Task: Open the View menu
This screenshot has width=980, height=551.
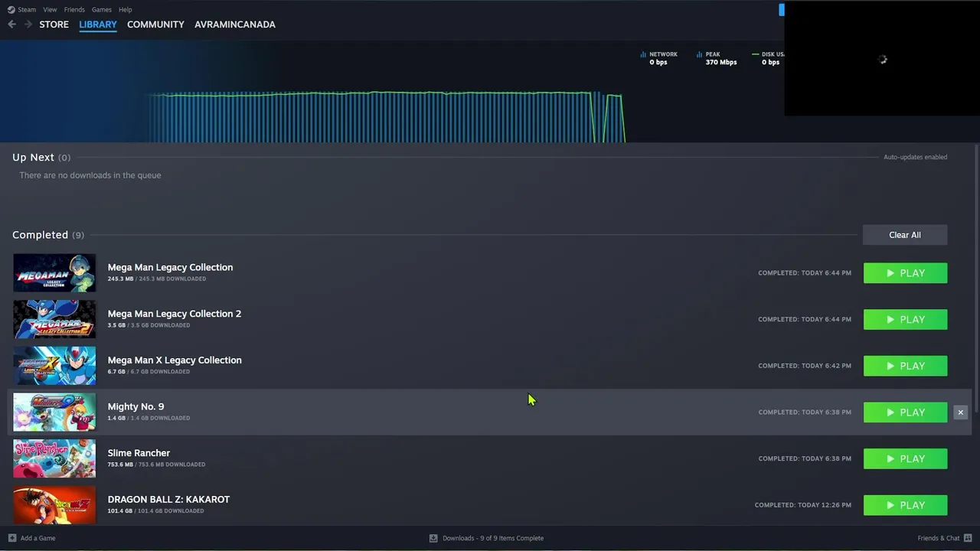Action: [50, 9]
